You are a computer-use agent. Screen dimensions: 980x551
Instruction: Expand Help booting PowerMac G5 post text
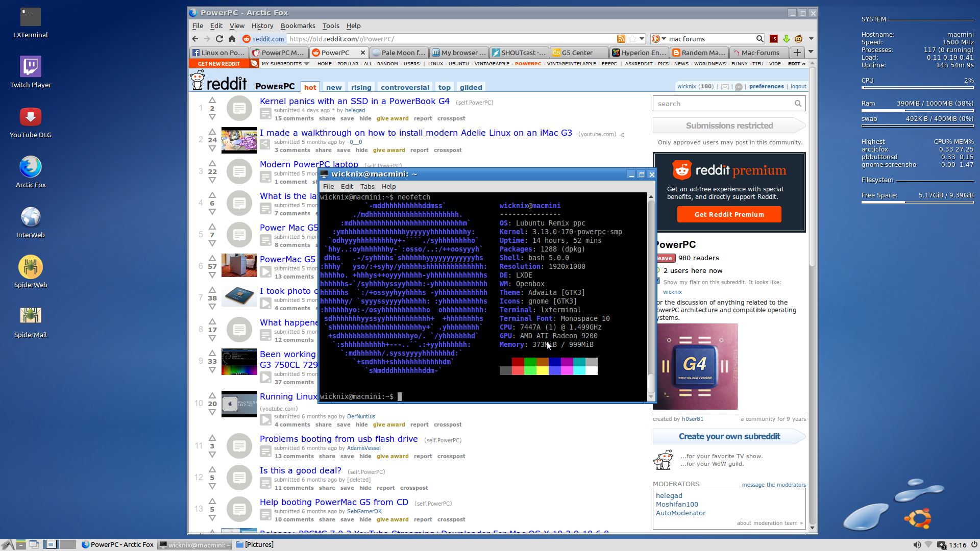[265, 515]
